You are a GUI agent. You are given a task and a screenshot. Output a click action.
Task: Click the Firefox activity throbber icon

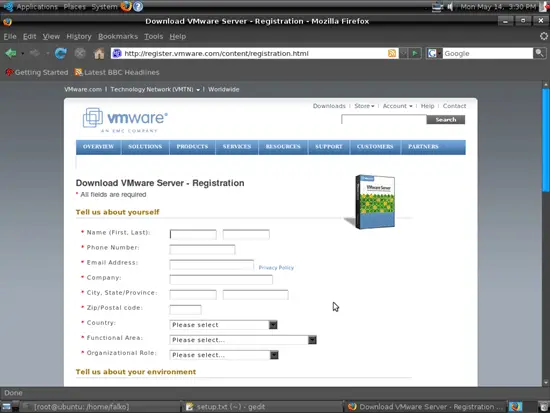(x=544, y=36)
